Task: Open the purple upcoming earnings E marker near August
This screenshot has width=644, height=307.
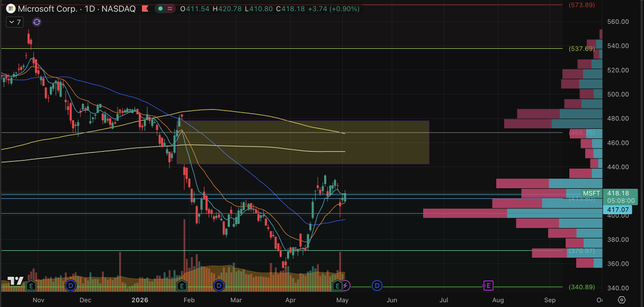Action: point(488,285)
